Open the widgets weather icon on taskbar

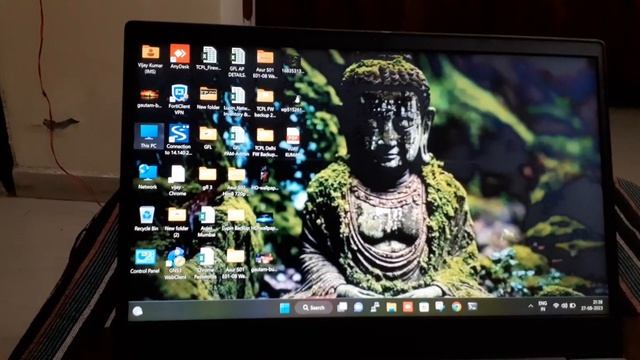tap(138, 311)
